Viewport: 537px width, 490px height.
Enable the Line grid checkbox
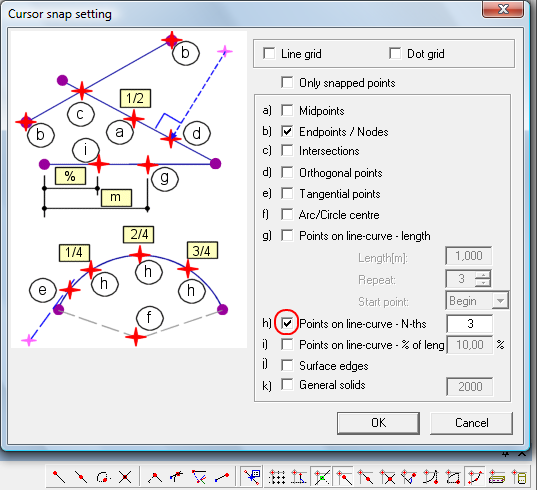tap(269, 53)
